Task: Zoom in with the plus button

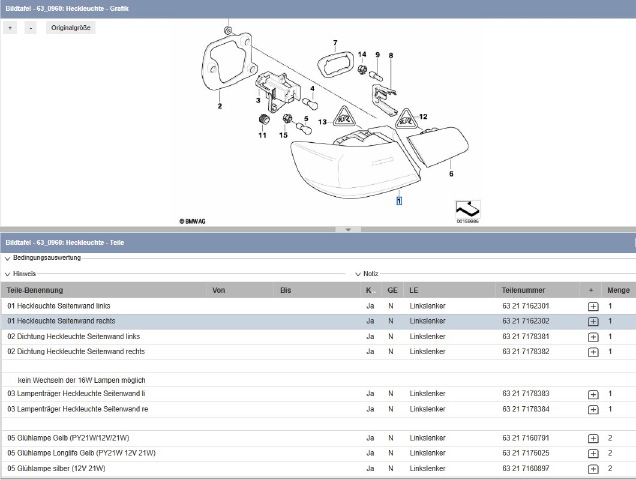Action: coord(10,28)
